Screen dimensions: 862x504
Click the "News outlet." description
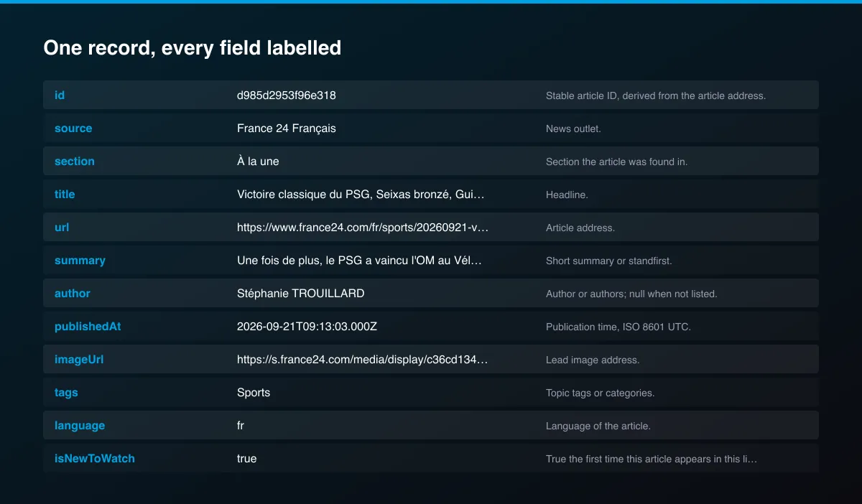click(x=573, y=129)
